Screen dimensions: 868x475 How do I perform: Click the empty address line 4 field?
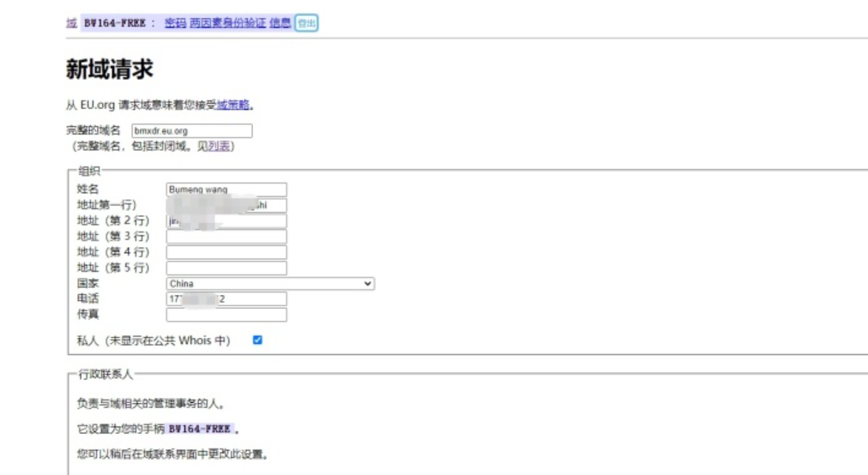[226, 252]
